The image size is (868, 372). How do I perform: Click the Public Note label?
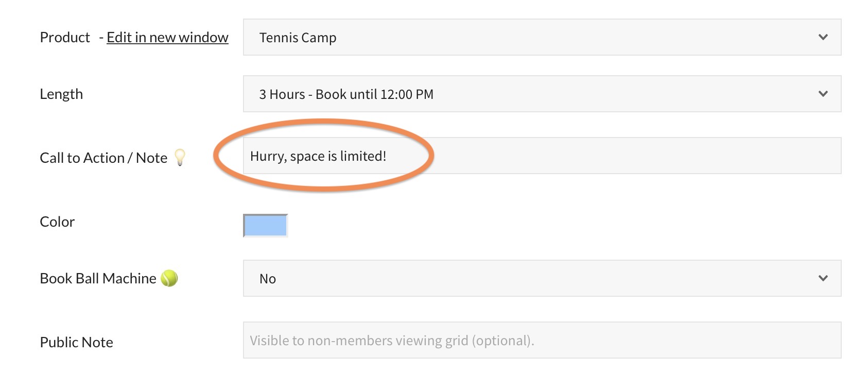point(76,343)
